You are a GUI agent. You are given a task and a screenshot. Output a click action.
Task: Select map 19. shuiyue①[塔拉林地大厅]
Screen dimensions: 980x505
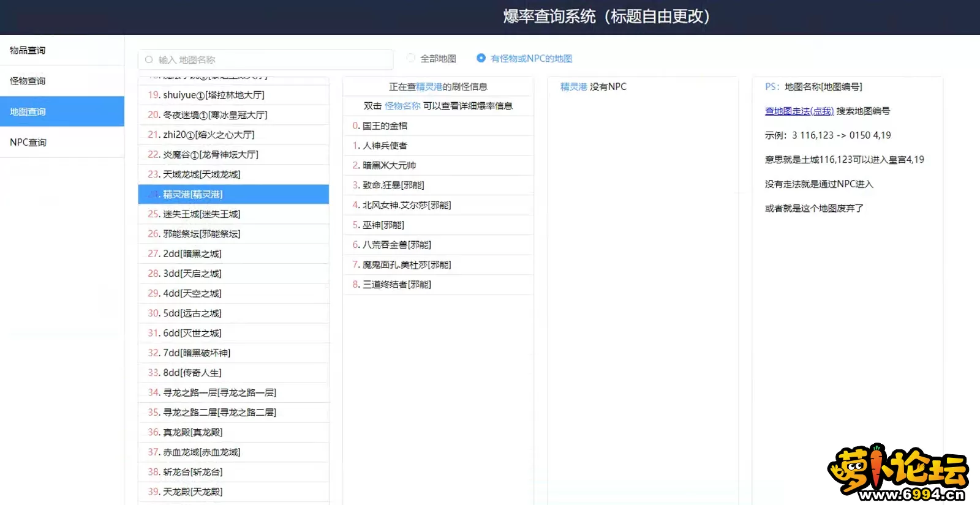click(x=233, y=95)
